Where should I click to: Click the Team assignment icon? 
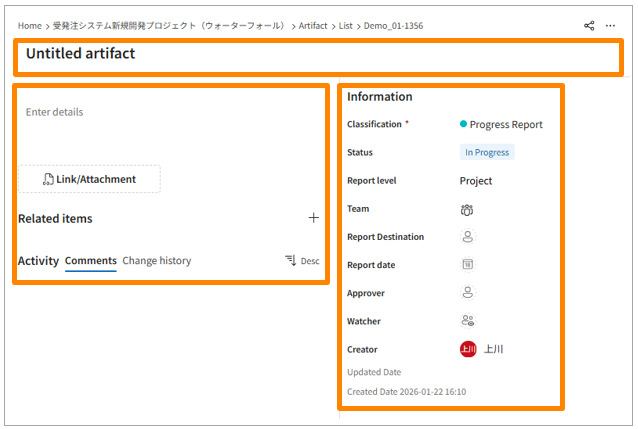[x=467, y=209]
